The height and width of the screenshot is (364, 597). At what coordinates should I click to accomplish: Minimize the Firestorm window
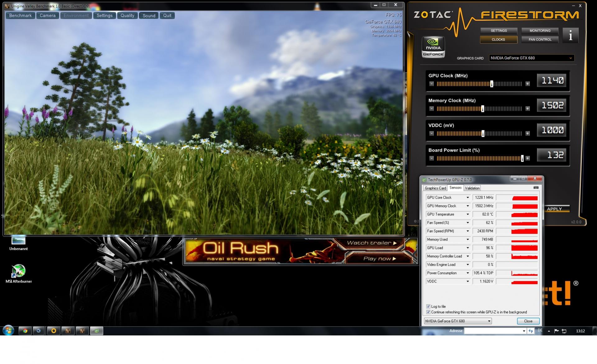573,6
